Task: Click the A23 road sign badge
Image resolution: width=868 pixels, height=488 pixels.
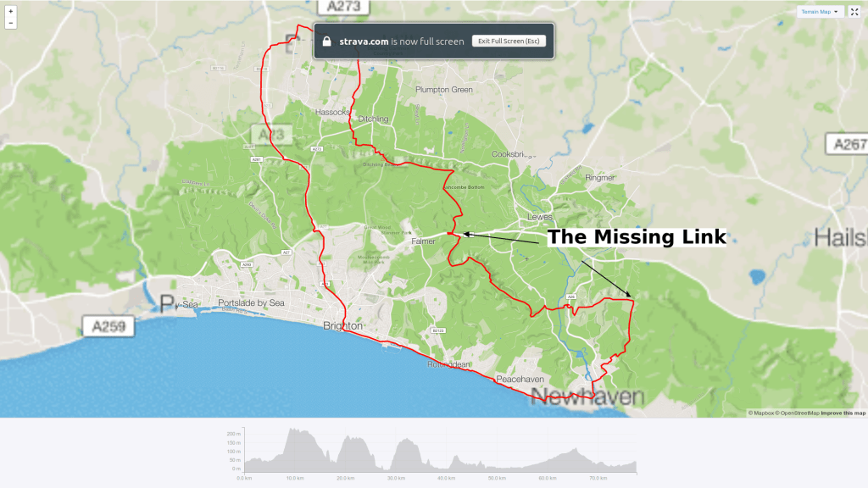Action: point(271,134)
